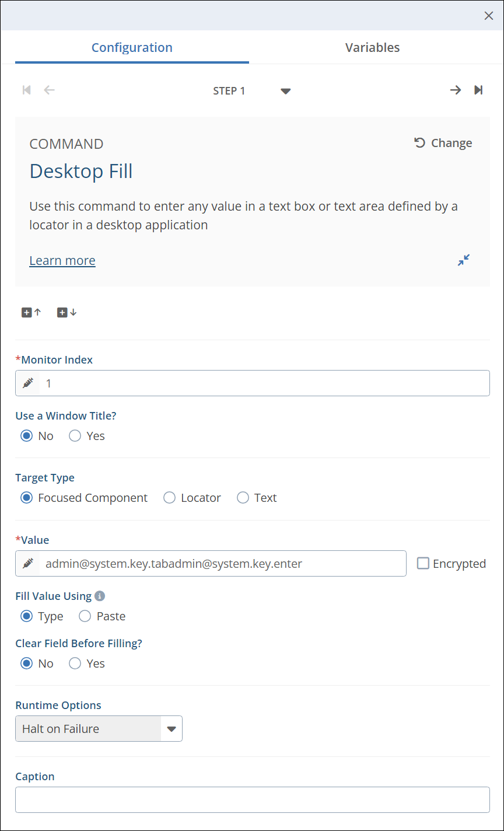Open the STEP 1 dropdown
This screenshot has width=504, height=831.
point(285,91)
